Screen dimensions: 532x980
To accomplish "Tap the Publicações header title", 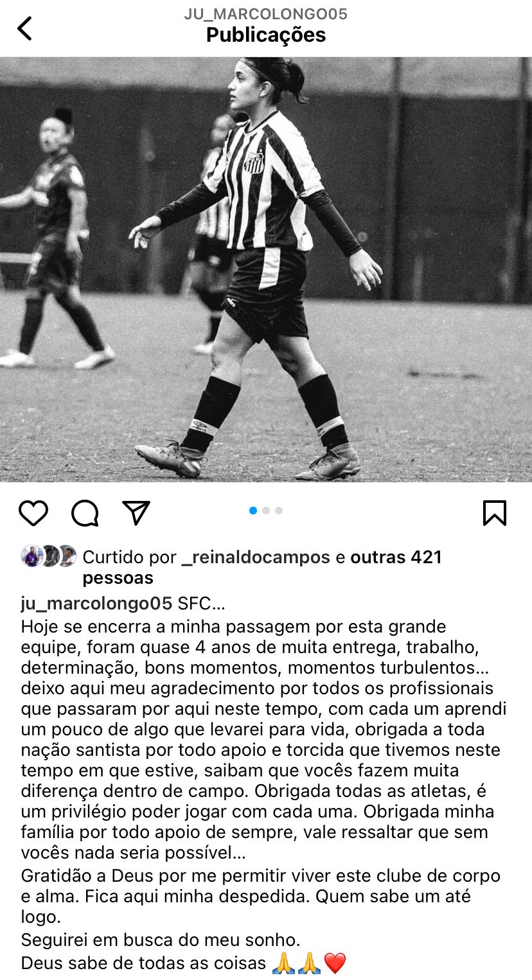I will pyautogui.click(x=266, y=35).
